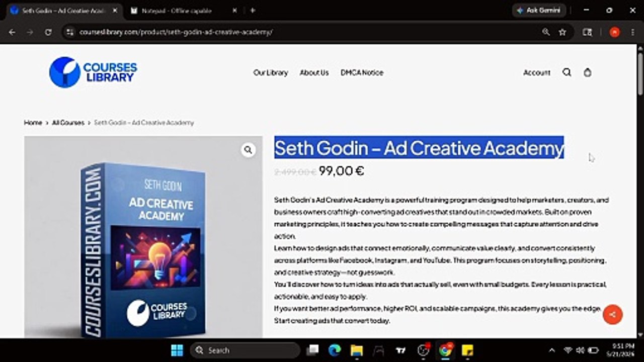This screenshot has height=362, width=644.
Task: Switch to Chrome in the taskbar
Action: point(445,350)
